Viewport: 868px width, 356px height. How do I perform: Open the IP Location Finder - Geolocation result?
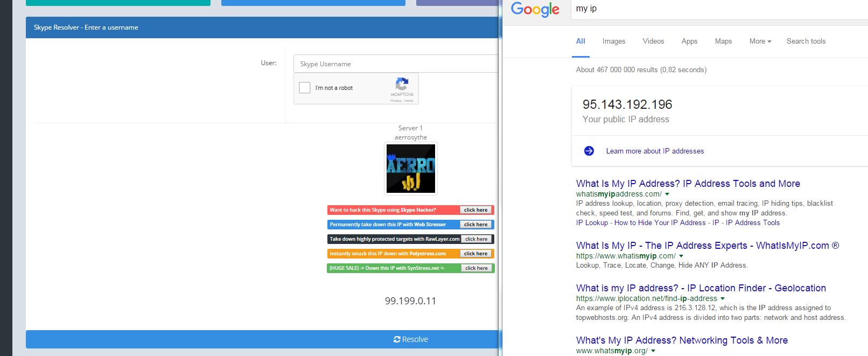[701, 288]
